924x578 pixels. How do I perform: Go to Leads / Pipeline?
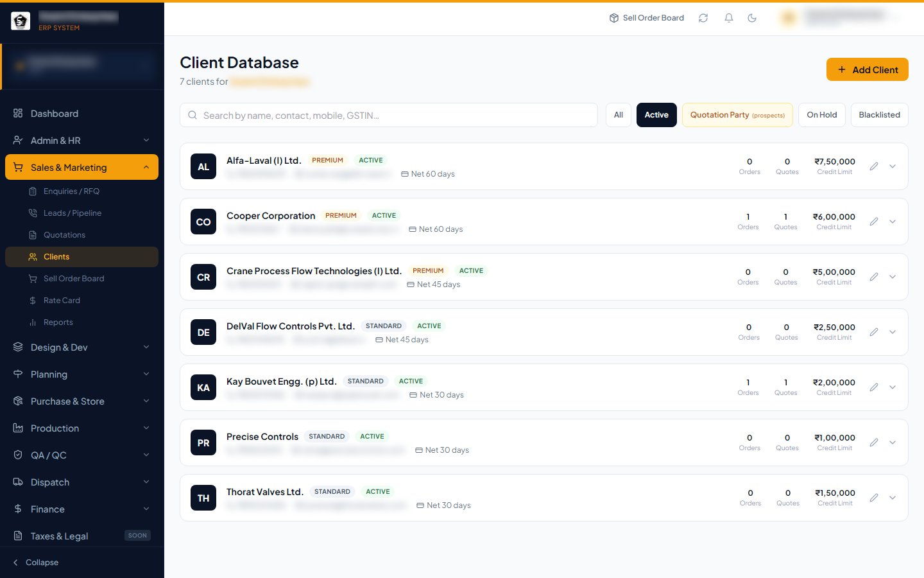click(81, 213)
